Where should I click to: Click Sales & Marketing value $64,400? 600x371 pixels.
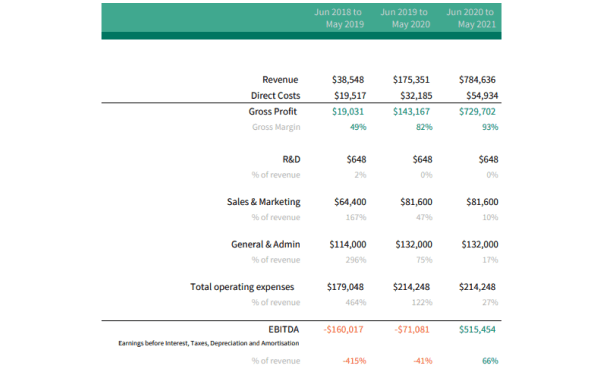[x=350, y=202]
